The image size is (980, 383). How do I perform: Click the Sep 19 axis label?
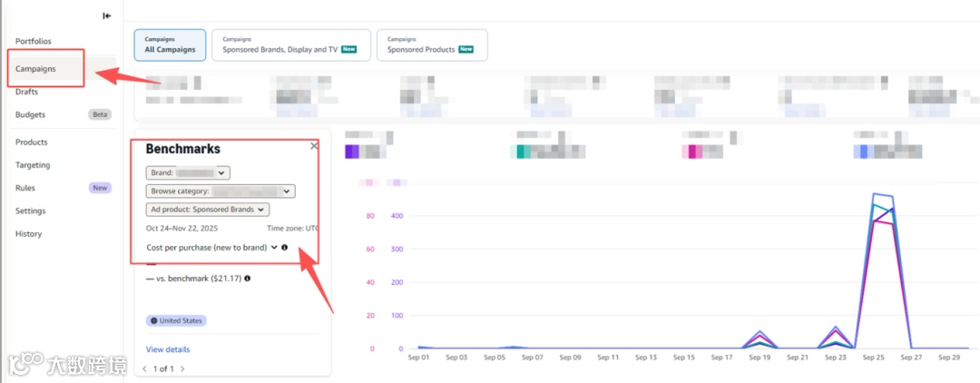point(759,358)
